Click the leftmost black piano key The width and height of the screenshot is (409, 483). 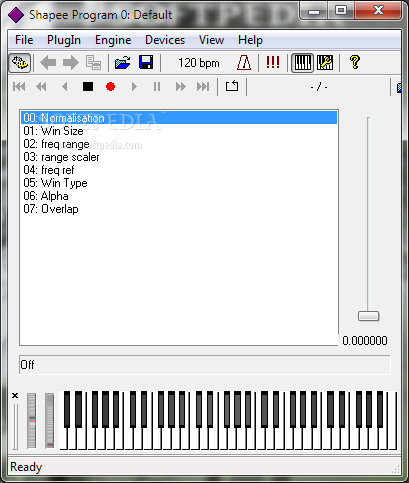click(x=67, y=409)
